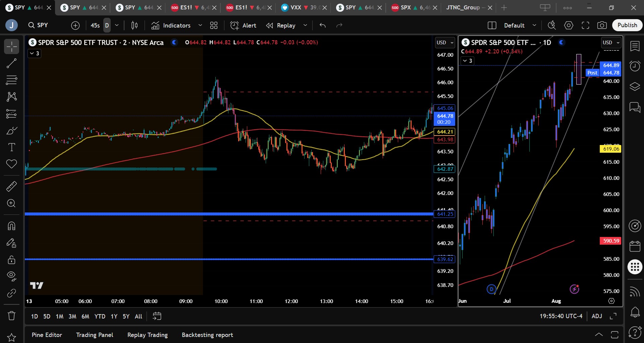The height and width of the screenshot is (343, 644).
Task: Expand the bottom panel with chevron
Action: pyautogui.click(x=599, y=335)
